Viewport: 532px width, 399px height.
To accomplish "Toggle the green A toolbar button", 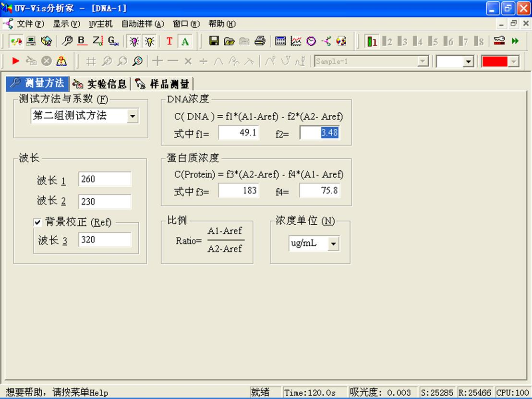I will point(185,41).
